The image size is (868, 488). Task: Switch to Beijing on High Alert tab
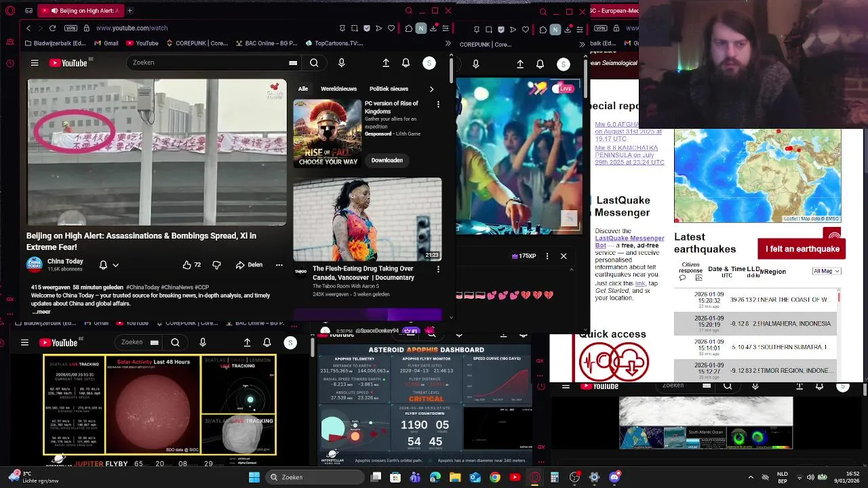pyautogui.click(x=80, y=11)
